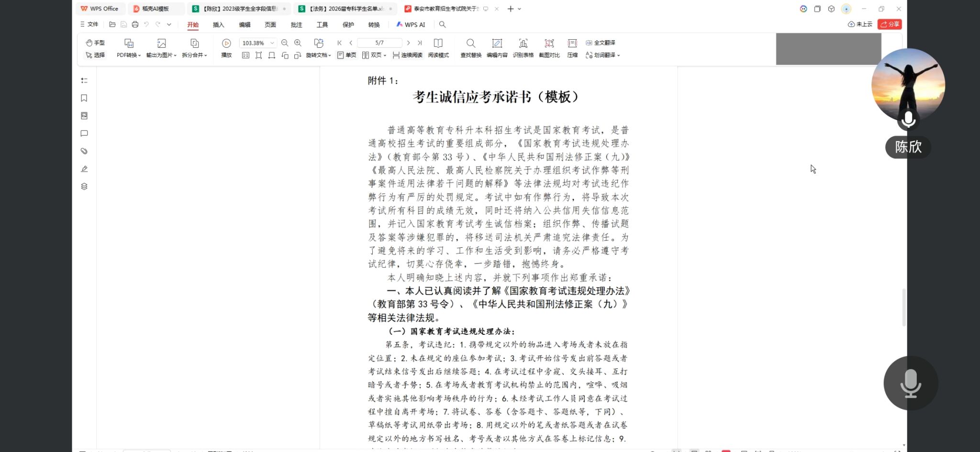Click the red 分享 share button
The image size is (980, 452).
click(890, 24)
